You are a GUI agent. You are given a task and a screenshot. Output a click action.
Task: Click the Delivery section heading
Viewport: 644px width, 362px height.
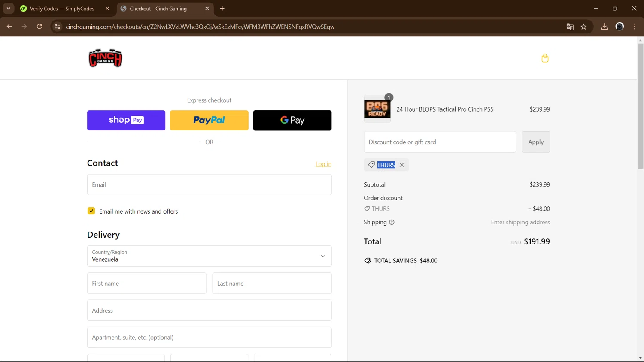pyautogui.click(x=103, y=235)
